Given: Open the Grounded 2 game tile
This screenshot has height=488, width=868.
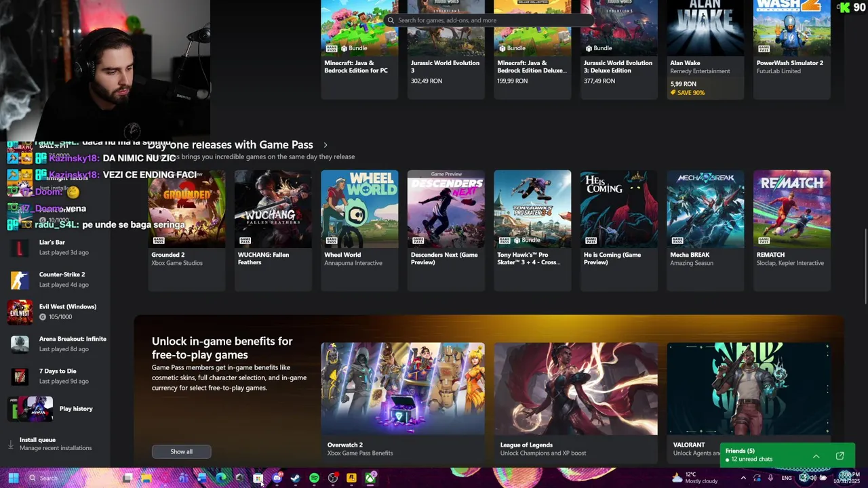Looking at the screenshot, I should coord(186,230).
